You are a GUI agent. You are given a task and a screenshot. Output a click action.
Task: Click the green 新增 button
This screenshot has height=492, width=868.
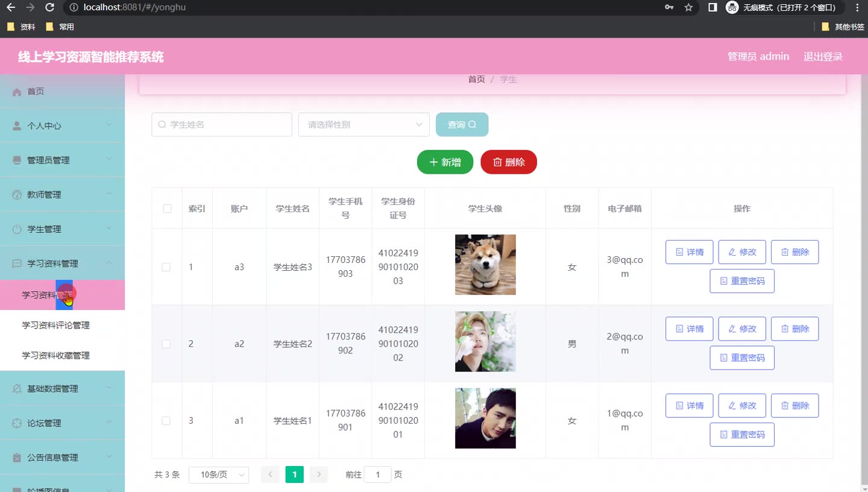point(445,162)
